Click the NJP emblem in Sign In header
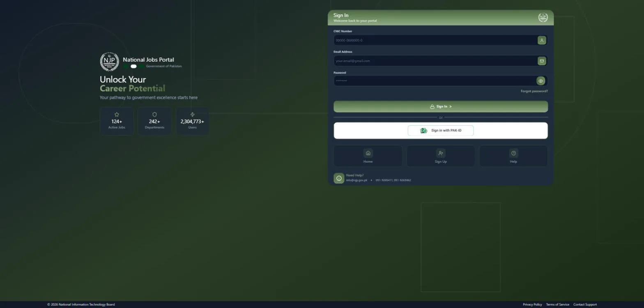 pos(543,18)
